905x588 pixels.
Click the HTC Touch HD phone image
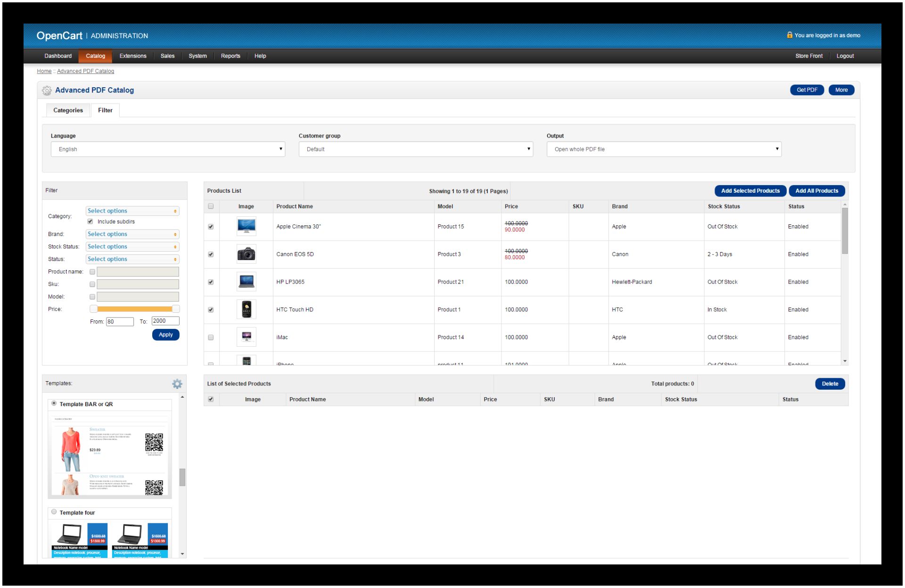(246, 310)
